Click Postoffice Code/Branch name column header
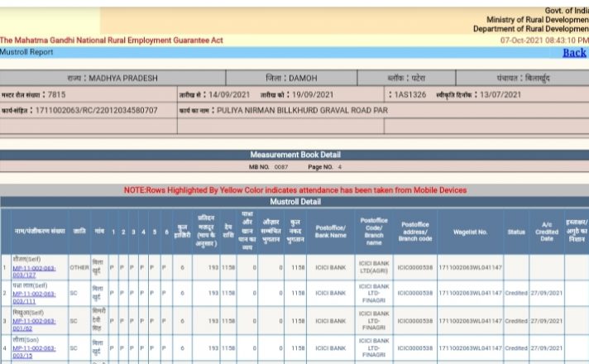 [374, 232]
